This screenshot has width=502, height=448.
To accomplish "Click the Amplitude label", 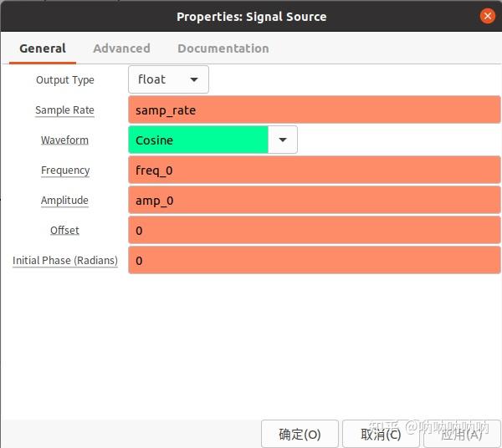I will [64, 201].
